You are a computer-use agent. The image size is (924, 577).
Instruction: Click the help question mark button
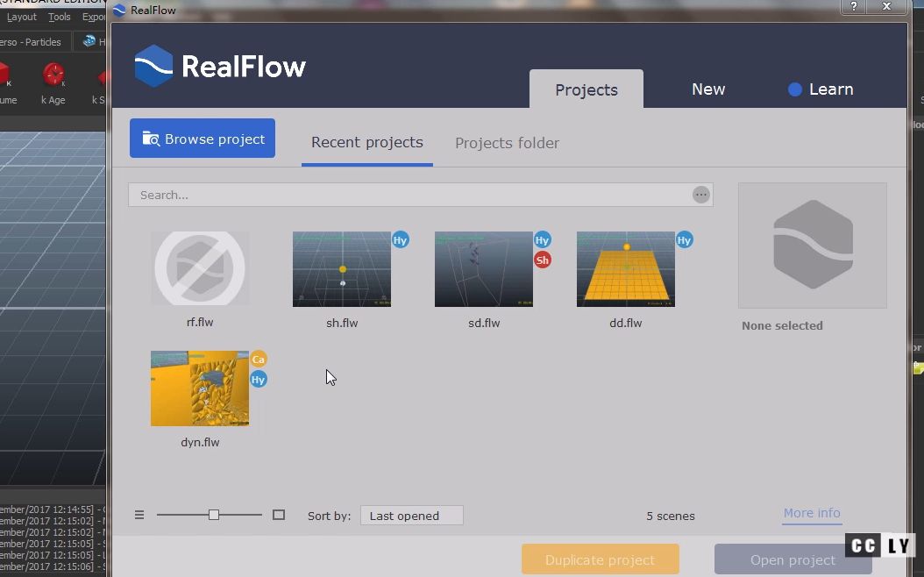pos(853,7)
